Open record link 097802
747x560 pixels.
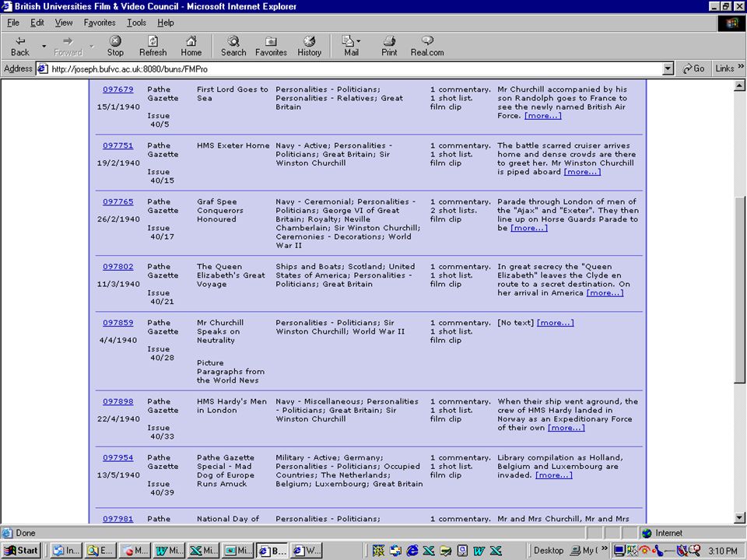click(118, 266)
